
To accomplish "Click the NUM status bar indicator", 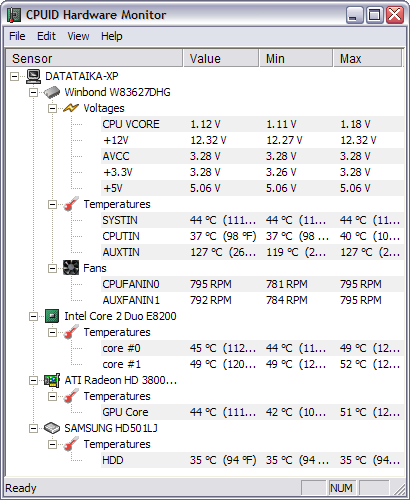I will click(x=341, y=488).
